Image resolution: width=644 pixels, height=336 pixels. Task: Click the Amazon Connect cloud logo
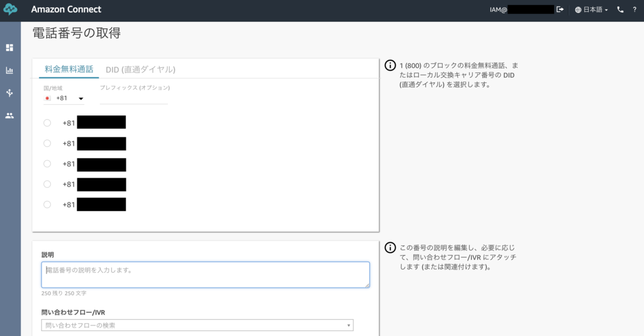coord(10,9)
